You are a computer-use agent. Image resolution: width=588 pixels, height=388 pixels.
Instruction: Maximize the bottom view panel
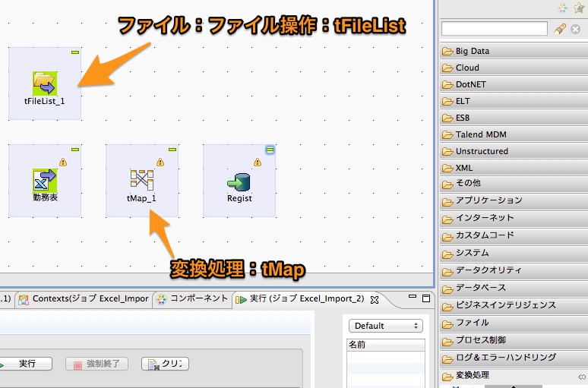pos(426,298)
